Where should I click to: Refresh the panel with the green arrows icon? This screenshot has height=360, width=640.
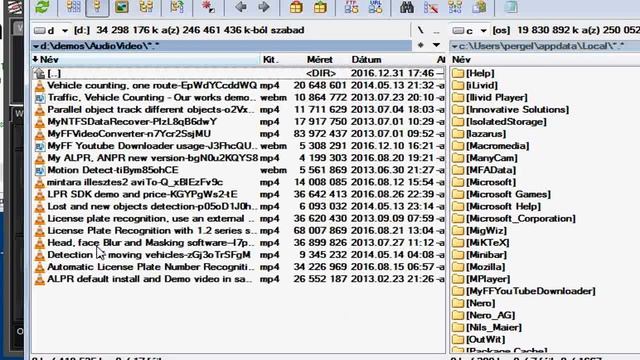click(42, 7)
